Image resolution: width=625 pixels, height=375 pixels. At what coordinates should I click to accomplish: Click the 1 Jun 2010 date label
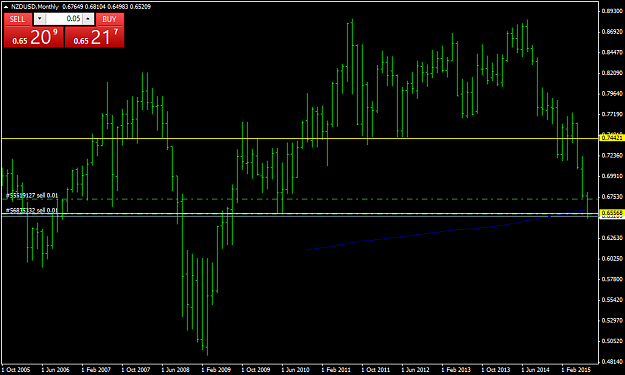(295, 370)
